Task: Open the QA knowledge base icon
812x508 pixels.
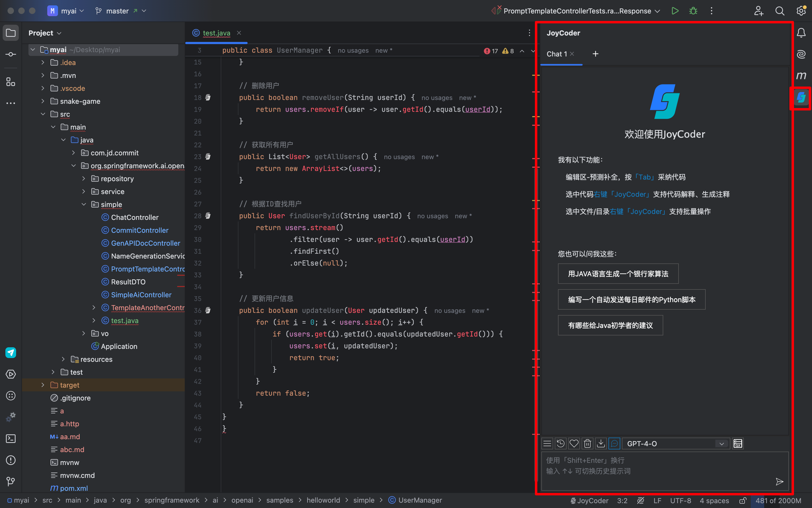Action: [x=738, y=443]
